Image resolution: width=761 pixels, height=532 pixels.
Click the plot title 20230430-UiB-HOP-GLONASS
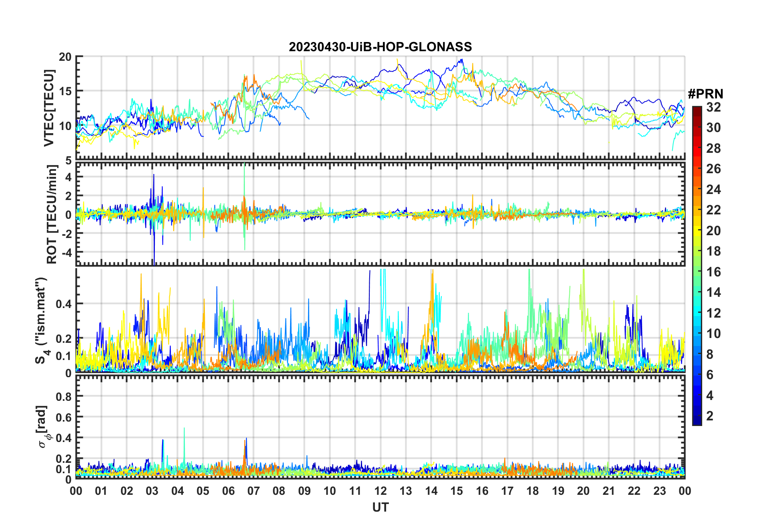(380, 47)
